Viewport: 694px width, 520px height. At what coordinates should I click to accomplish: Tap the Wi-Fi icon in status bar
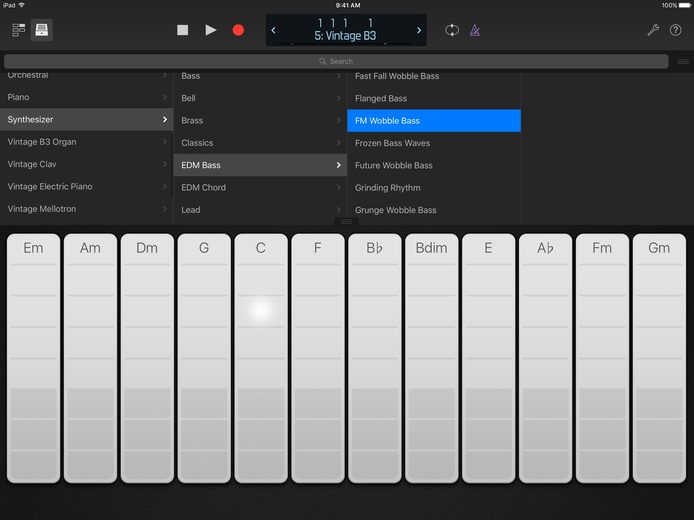click(x=22, y=5)
